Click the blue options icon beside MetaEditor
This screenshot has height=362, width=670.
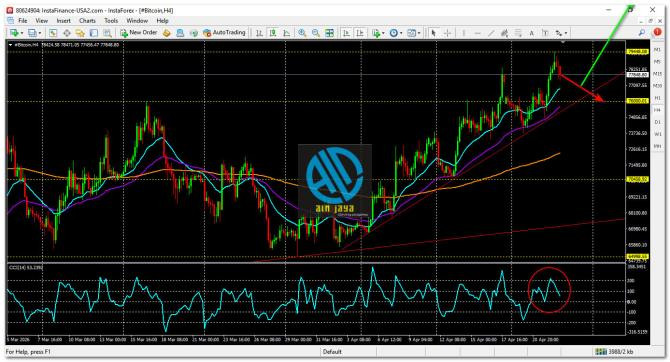click(180, 32)
